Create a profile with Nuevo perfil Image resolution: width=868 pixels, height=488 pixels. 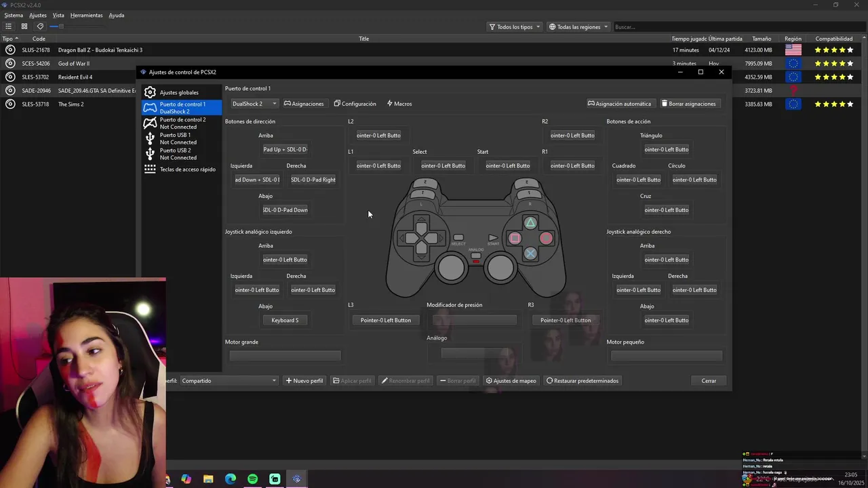[304, 381]
